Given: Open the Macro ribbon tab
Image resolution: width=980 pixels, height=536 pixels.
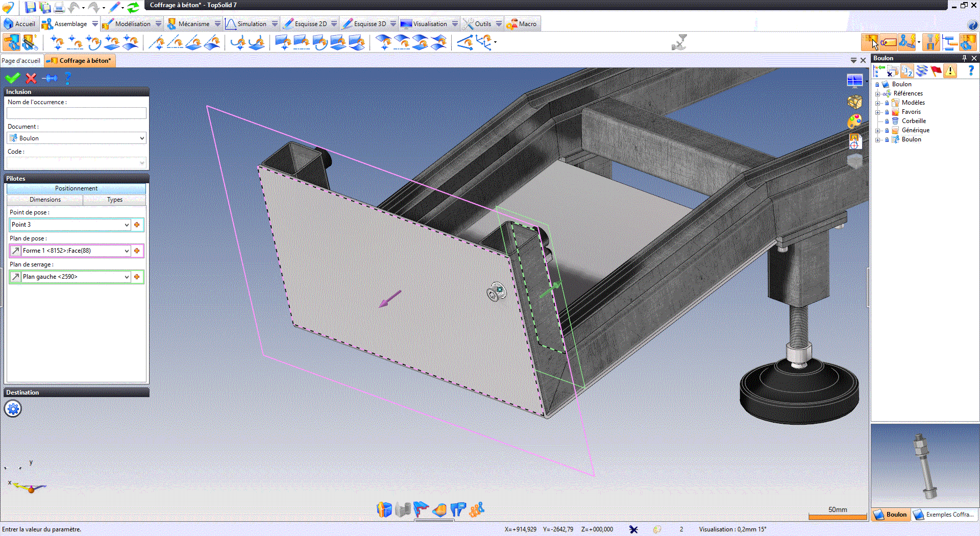Looking at the screenshot, I should pos(522,24).
